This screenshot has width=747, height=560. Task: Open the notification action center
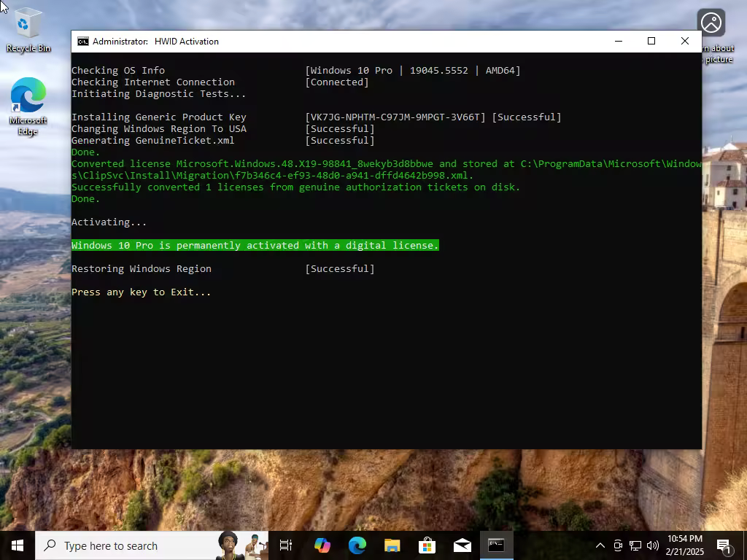click(x=724, y=545)
